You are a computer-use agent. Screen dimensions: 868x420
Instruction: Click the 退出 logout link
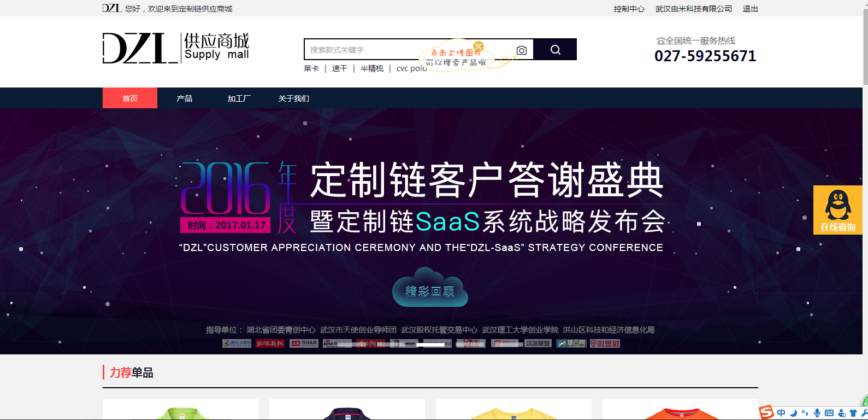pos(750,9)
